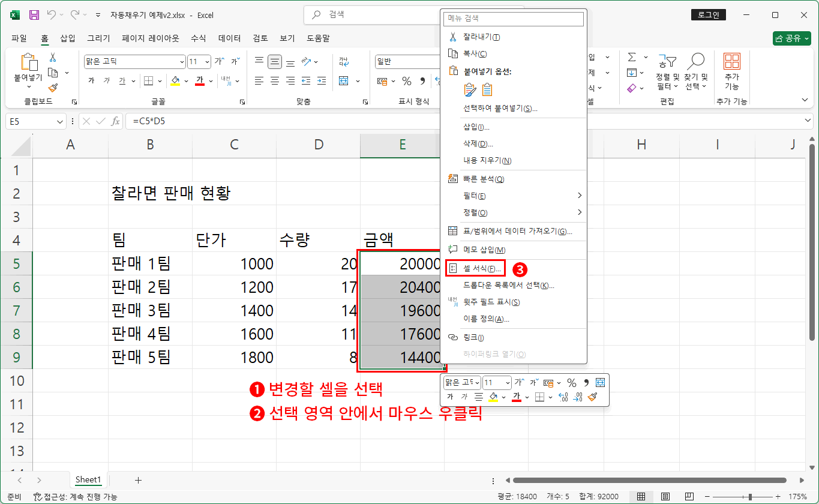Choose Define Name (이름 정의) menu item
The width and height of the screenshot is (819, 504).
coord(486,319)
